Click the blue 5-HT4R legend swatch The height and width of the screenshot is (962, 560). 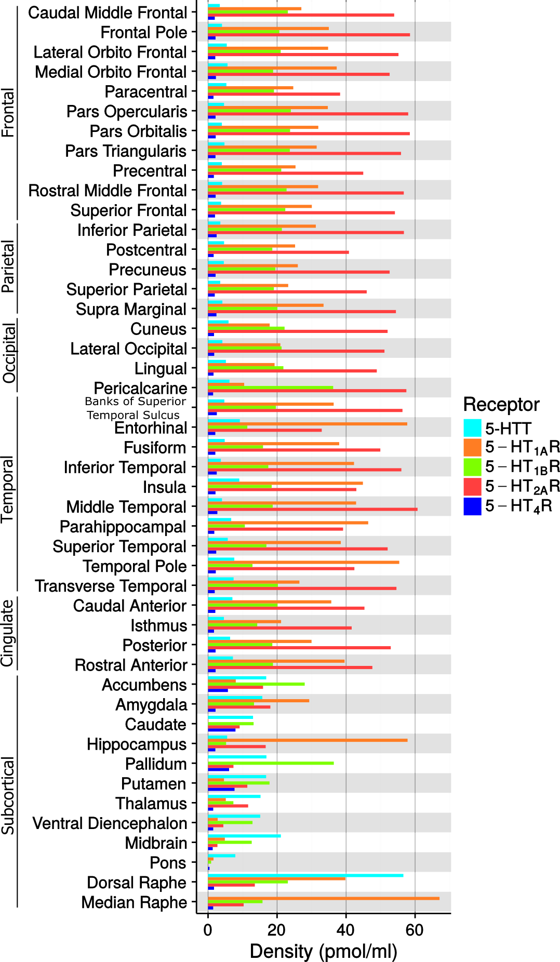point(472,506)
